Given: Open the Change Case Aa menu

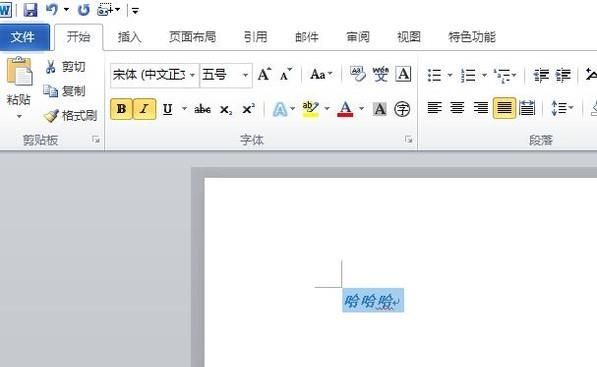Looking at the screenshot, I should (x=321, y=75).
